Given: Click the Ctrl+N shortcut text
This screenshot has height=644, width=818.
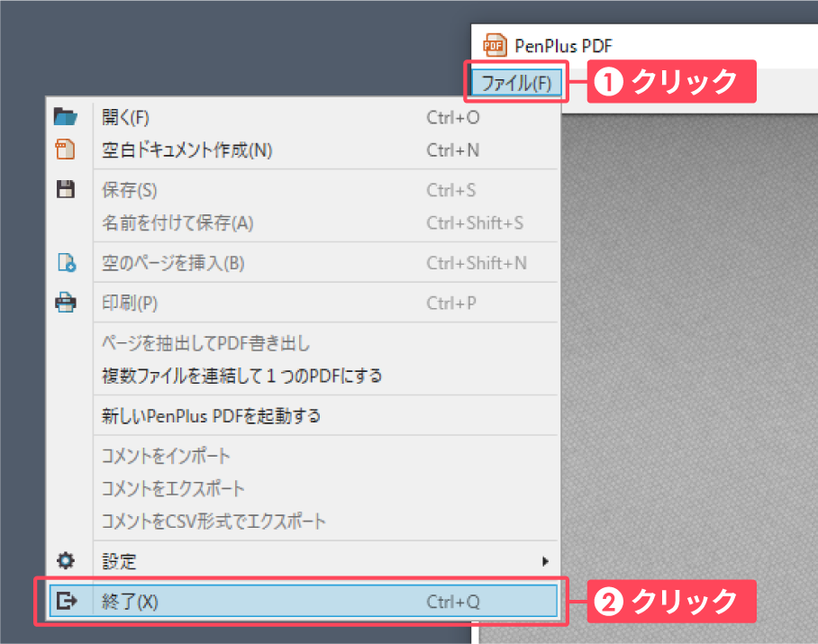Looking at the screenshot, I should pyautogui.click(x=453, y=150).
